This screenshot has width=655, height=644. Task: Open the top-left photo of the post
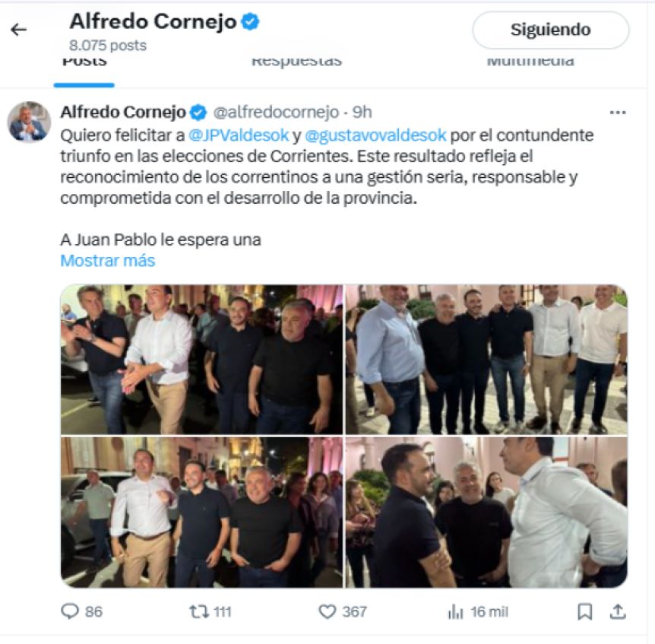coord(202,360)
